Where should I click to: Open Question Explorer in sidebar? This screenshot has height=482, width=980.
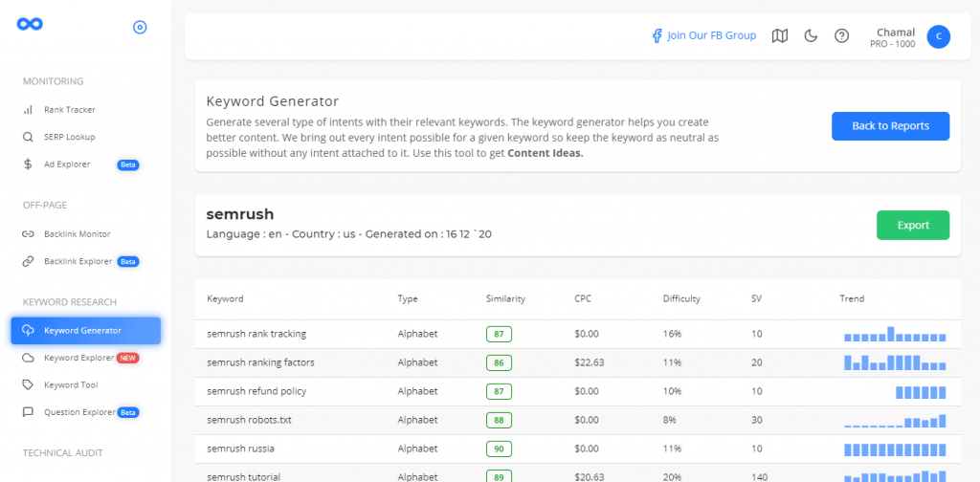click(79, 413)
